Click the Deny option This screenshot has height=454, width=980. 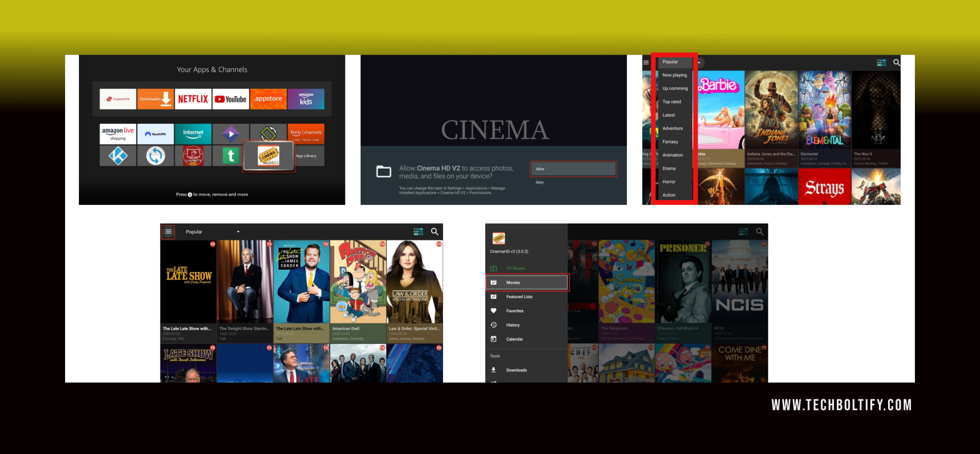pyautogui.click(x=540, y=182)
